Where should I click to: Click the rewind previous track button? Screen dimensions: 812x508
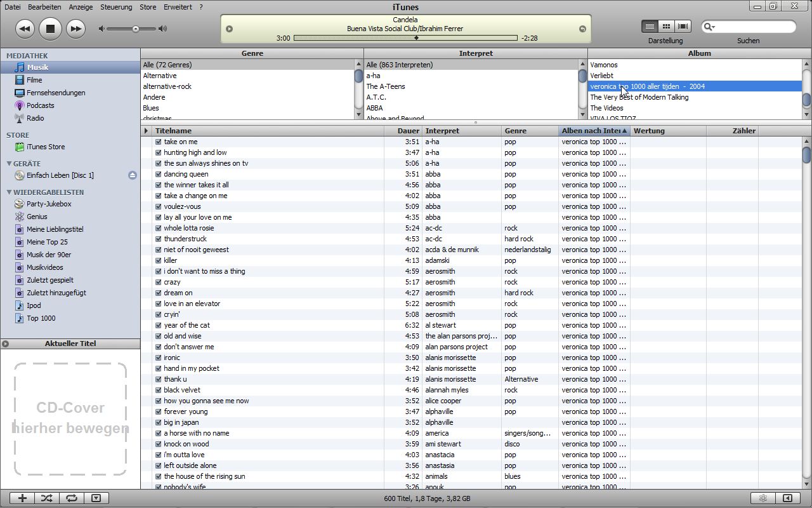click(x=25, y=29)
